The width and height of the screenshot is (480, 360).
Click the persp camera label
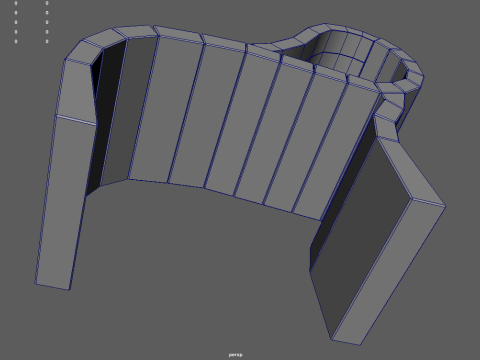coord(236,355)
